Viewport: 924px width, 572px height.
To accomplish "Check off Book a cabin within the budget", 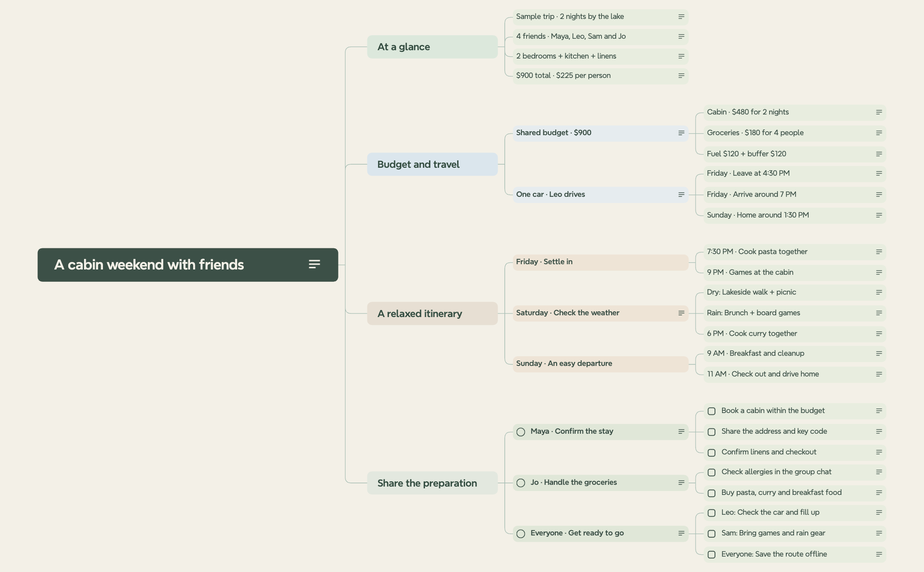I will (x=711, y=411).
